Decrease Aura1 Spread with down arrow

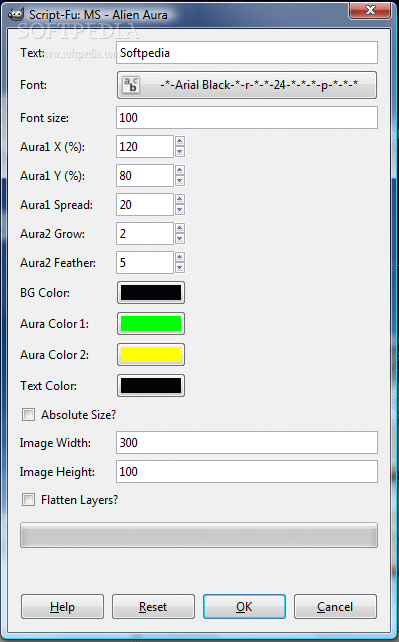click(x=180, y=210)
